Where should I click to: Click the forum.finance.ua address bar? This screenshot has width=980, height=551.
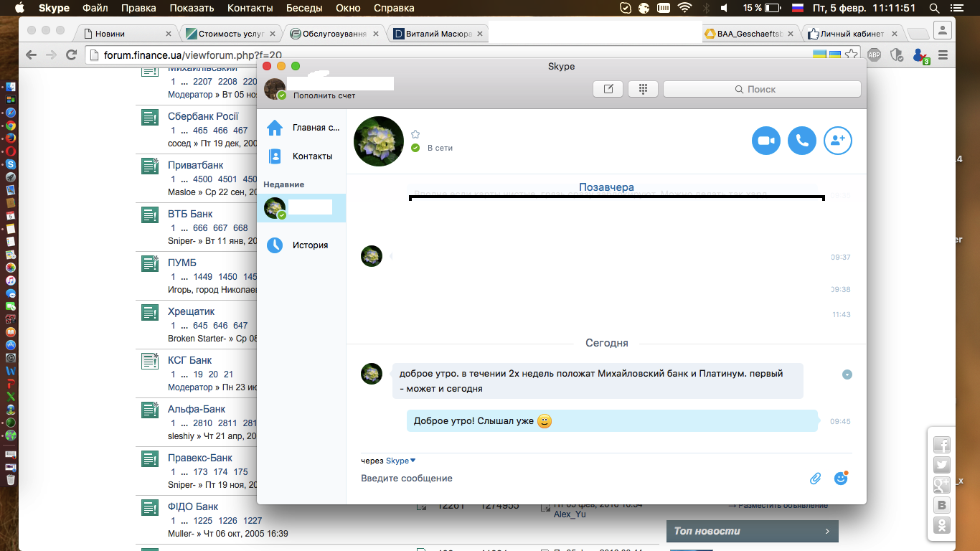[x=445, y=55]
